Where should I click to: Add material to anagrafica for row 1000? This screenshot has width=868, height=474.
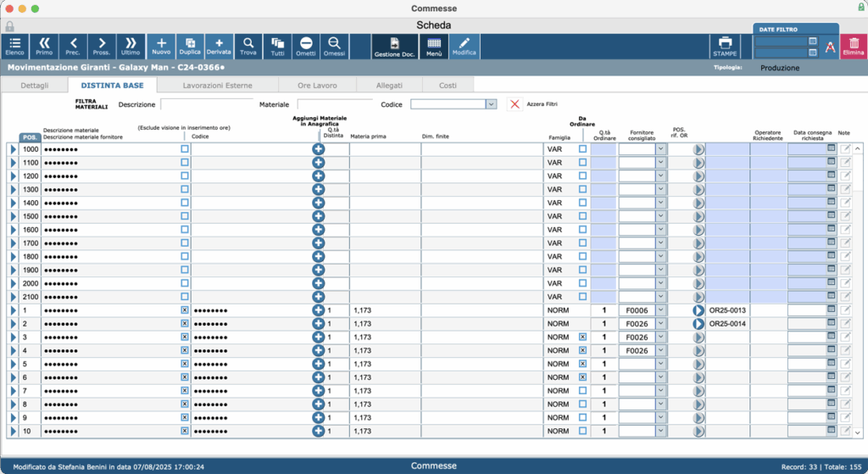pos(319,149)
